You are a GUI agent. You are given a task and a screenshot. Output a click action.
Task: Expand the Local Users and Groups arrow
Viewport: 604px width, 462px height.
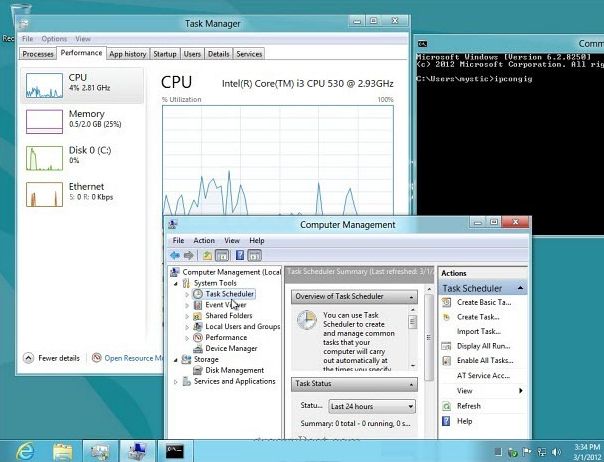coord(187,327)
